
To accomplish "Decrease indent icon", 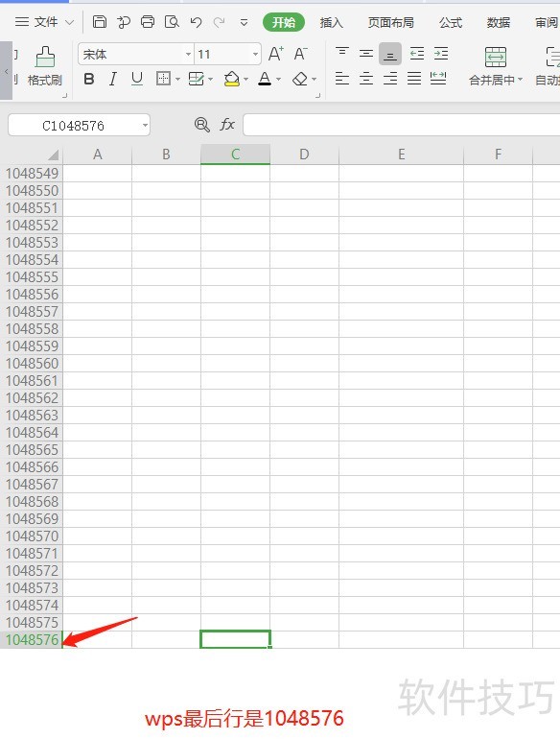I will coord(417,53).
